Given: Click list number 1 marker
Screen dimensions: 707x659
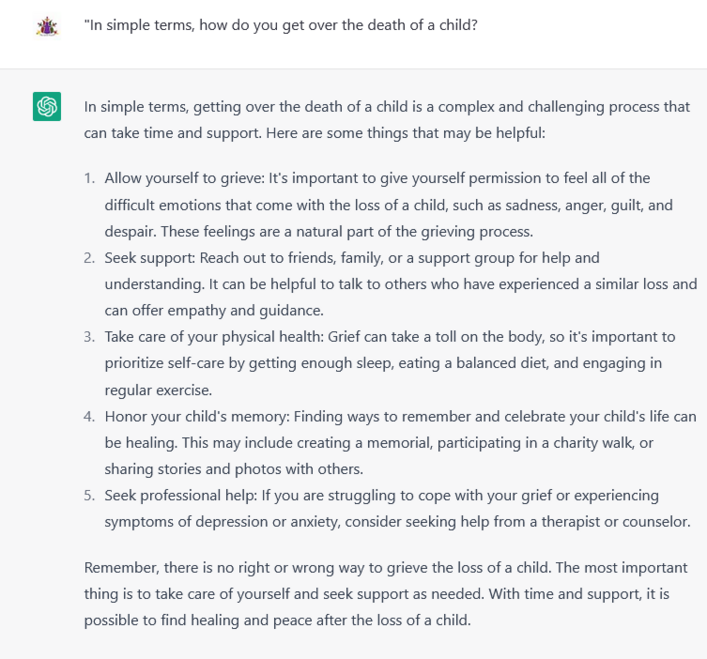Looking at the screenshot, I should (90, 178).
